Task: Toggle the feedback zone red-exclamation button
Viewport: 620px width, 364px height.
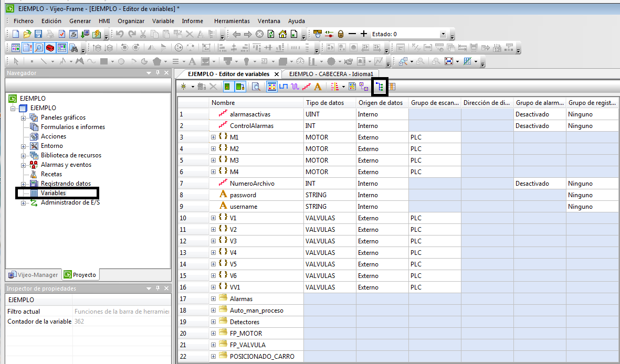Action: pos(27,48)
